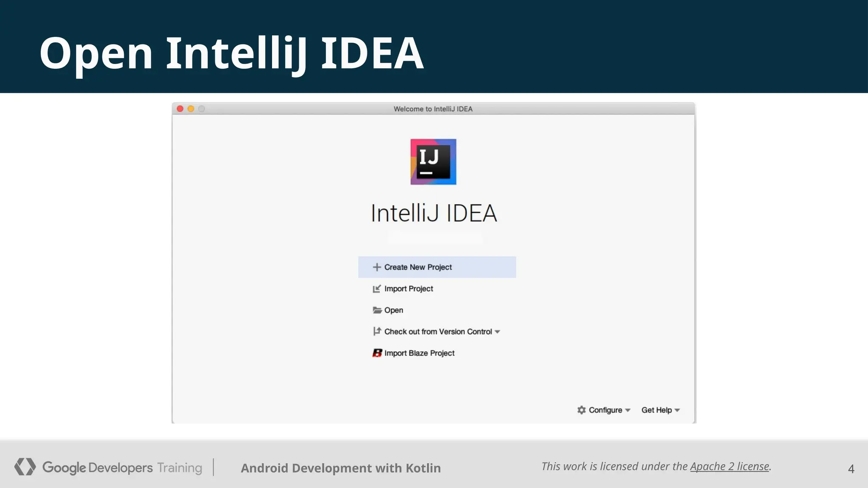Minimize the window with yellow button
The image size is (868, 488).
(191, 109)
